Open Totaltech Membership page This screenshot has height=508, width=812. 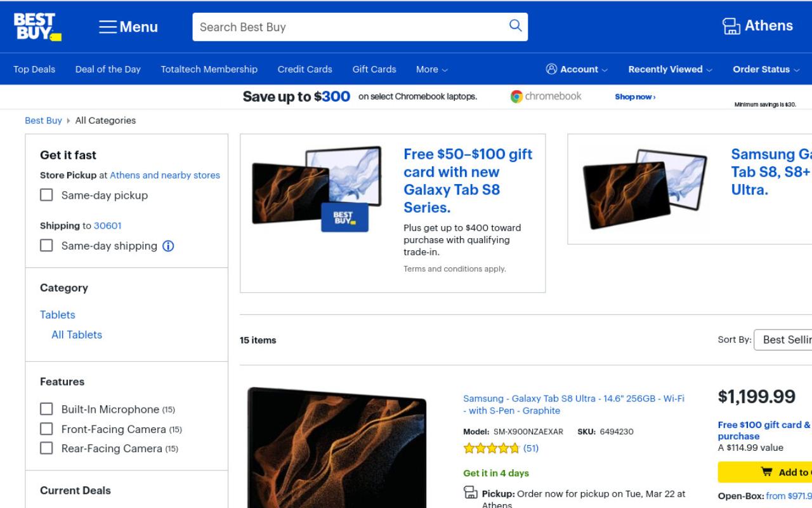point(209,69)
